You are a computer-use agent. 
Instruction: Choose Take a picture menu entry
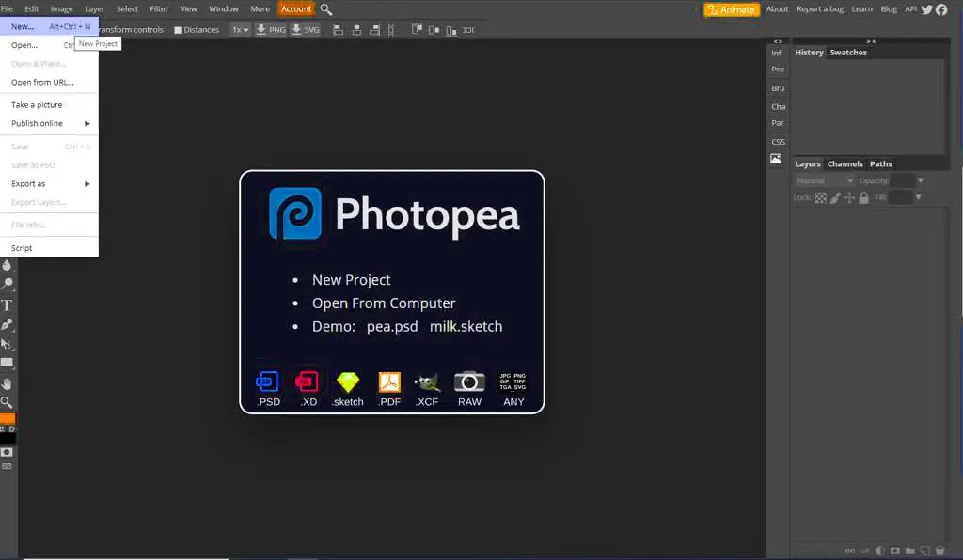49,105
